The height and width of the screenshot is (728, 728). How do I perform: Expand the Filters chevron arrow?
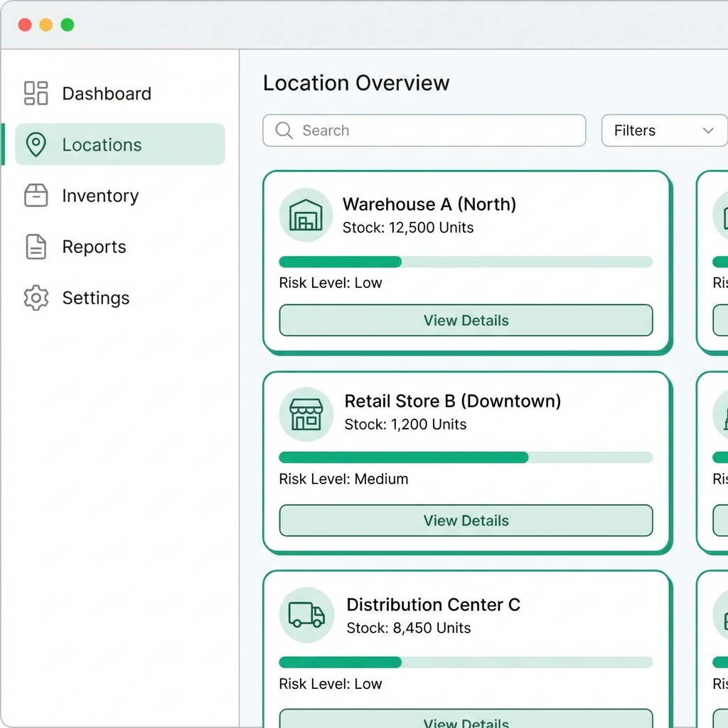708,131
